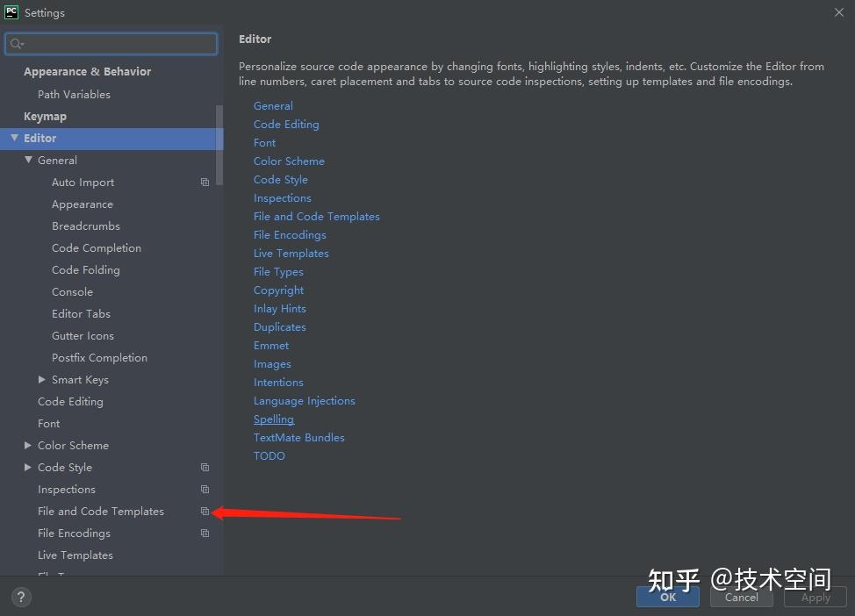
Task: Open the Emmet link
Action: 271,346
